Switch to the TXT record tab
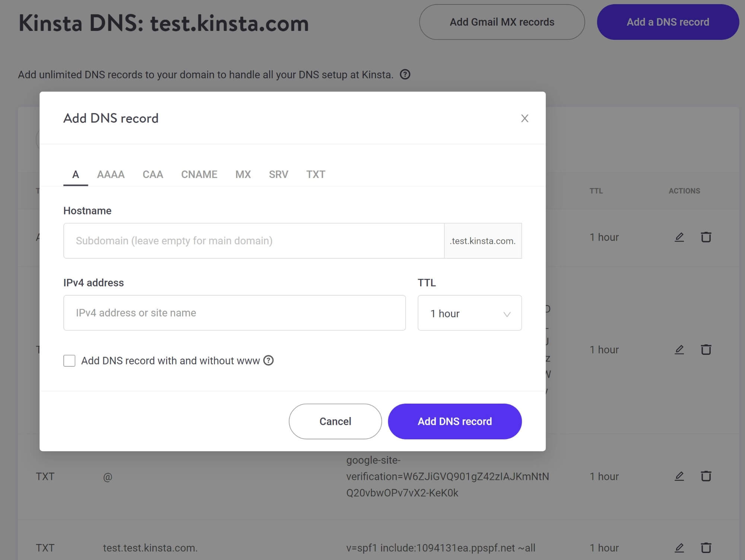The image size is (745, 560). tap(316, 174)
